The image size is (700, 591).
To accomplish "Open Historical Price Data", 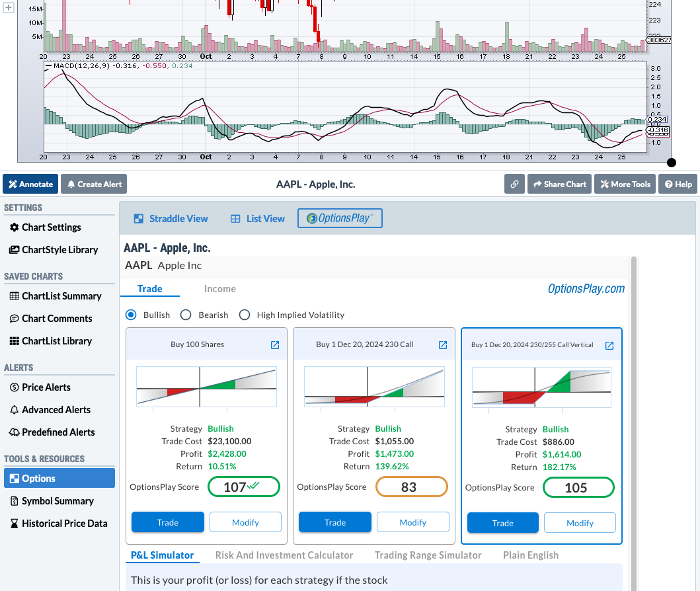I will tap(58, 523).
